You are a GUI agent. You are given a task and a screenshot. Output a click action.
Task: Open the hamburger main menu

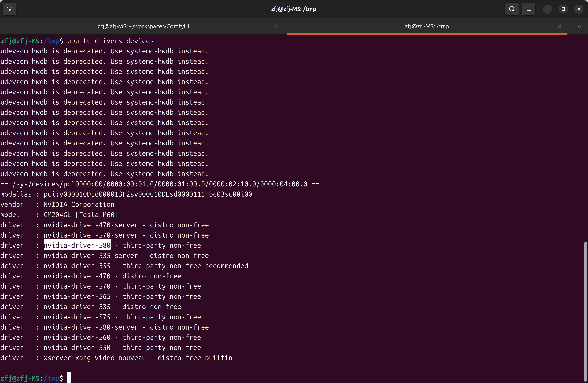(528, 9)
